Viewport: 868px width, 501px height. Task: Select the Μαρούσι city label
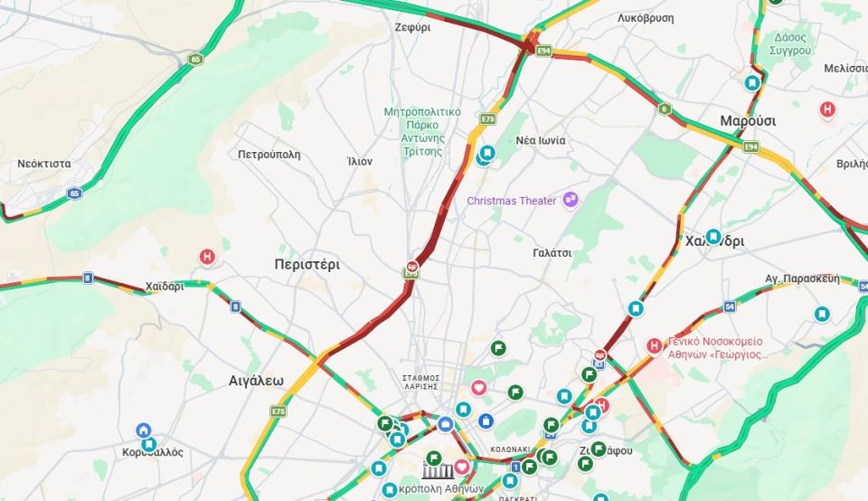(748, 121)
